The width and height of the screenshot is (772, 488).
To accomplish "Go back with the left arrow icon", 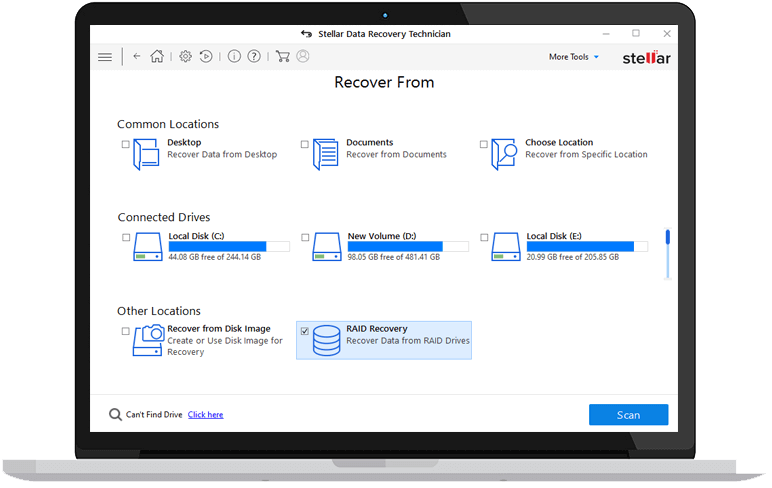I will (x=137, y=57).
